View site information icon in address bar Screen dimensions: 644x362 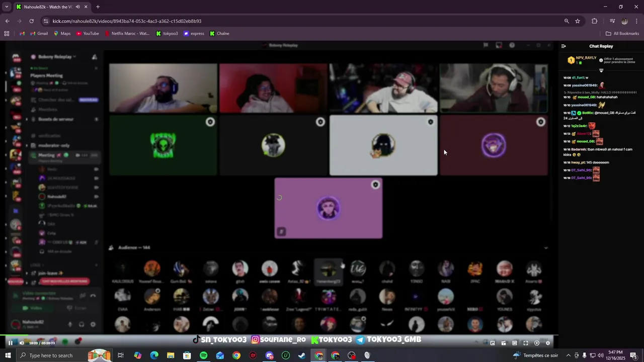point(46,21)
